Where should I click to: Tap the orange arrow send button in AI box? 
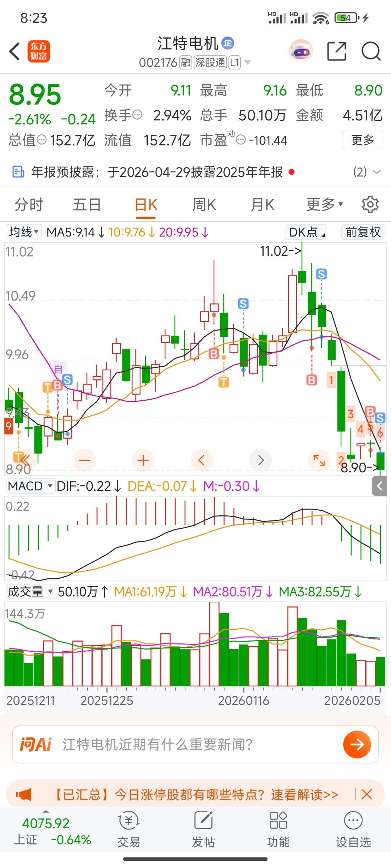coord(357,744)
